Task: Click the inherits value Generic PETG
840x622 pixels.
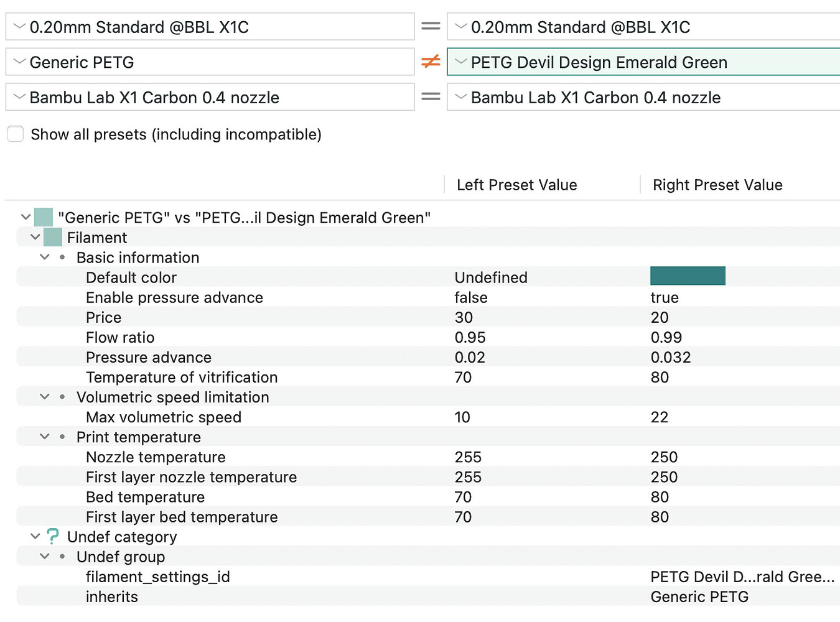Action: click(699, 596)
